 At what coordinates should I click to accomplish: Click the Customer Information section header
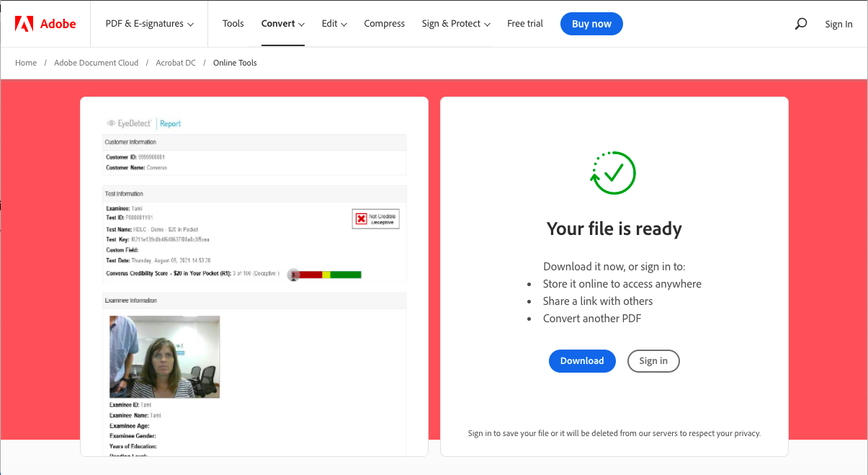pyautogui.click(x=254, y=142)
